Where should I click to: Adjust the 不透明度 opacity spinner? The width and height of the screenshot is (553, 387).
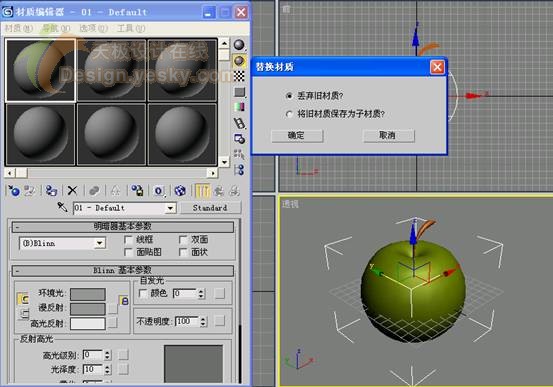click(203, 321)
